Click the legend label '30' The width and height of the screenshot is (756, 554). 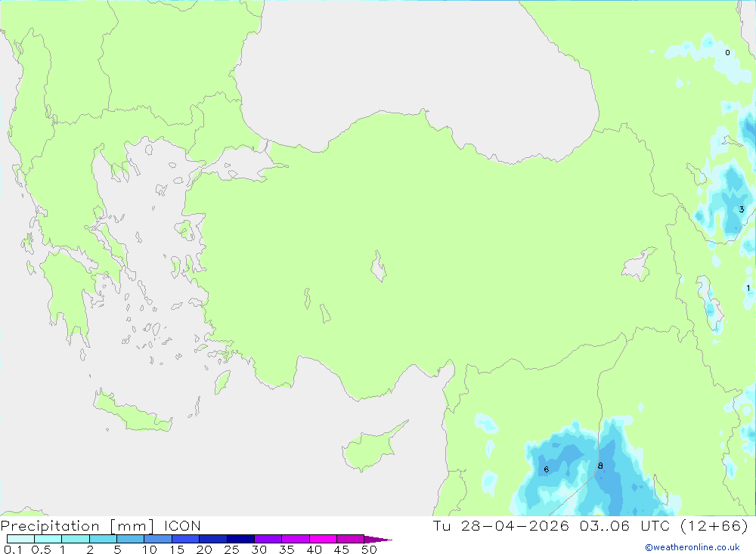click(x=259, y=549)
